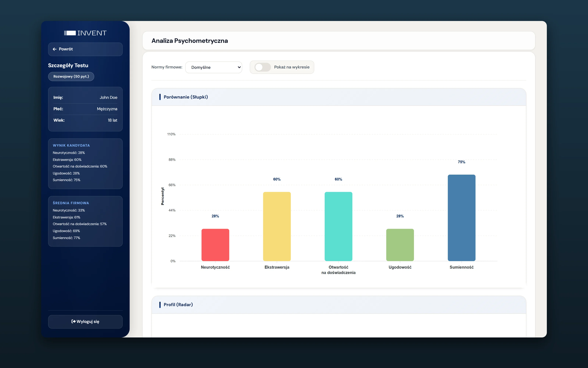588x368 pixels.
Task: Click the yellow Ekstrawersja bar
Action: tap(277, 226)
